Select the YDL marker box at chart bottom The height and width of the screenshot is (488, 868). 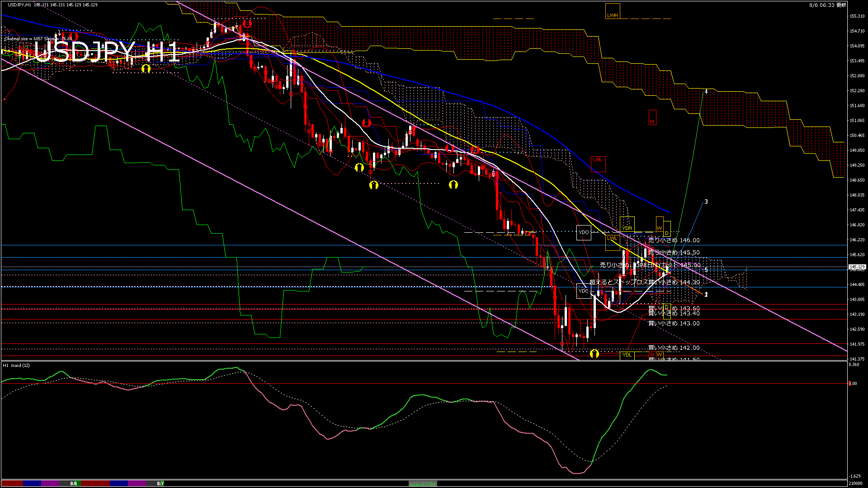click(x=627, y=355)
